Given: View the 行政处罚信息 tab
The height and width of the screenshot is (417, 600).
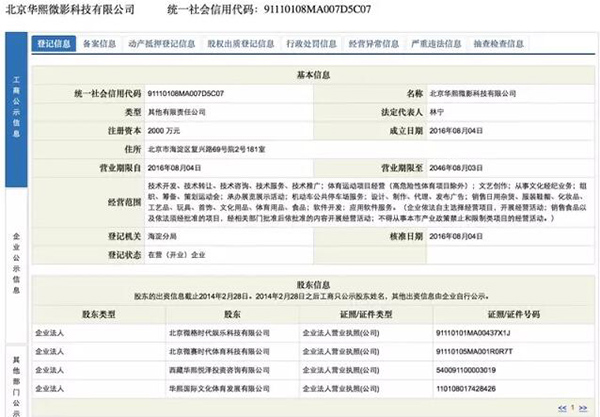Looking at the screenshot, I should point(311,44).
